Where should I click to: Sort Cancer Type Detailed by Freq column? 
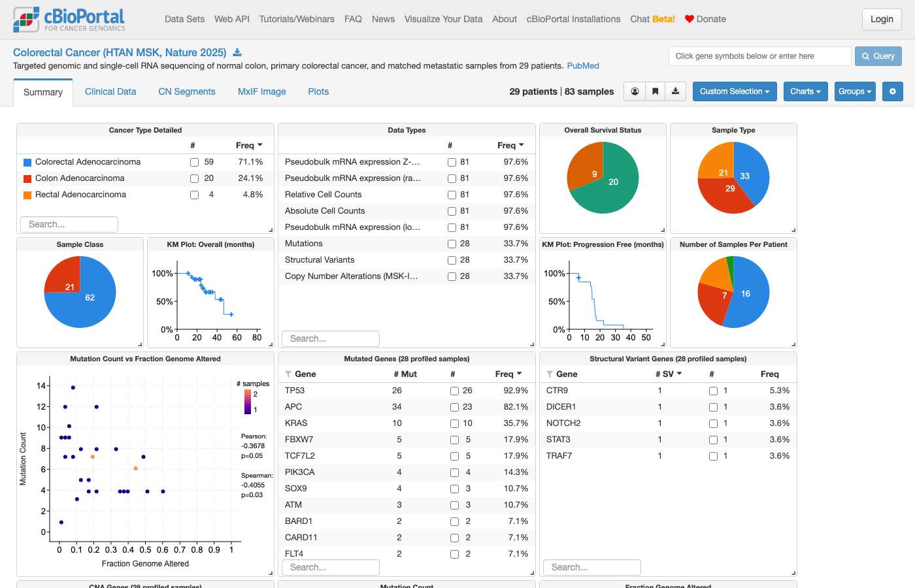coord(249,145)
